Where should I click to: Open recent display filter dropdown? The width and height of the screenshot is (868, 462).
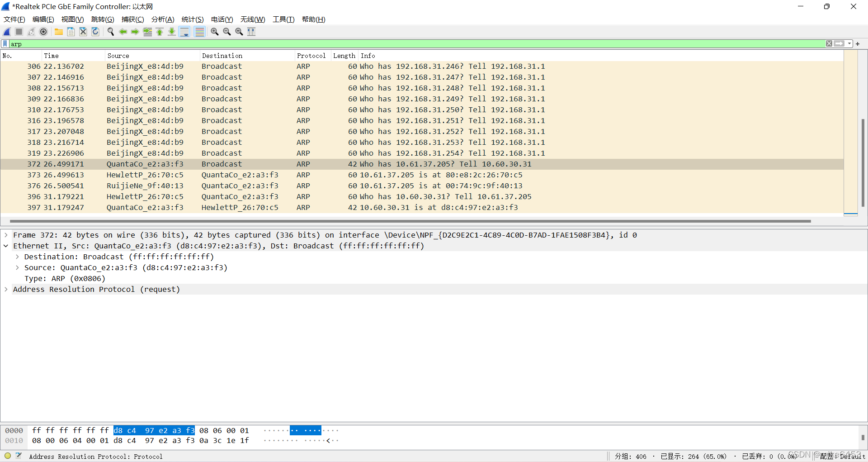pos(849,44)
